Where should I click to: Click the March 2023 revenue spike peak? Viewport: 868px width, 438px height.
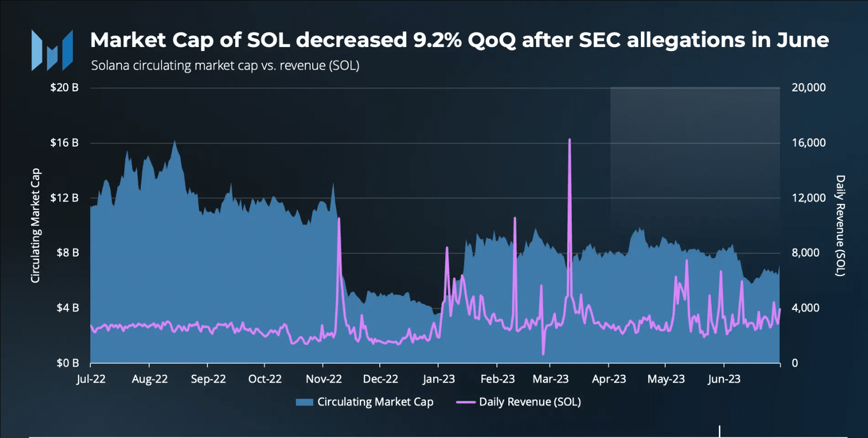[x=569, y=139]
